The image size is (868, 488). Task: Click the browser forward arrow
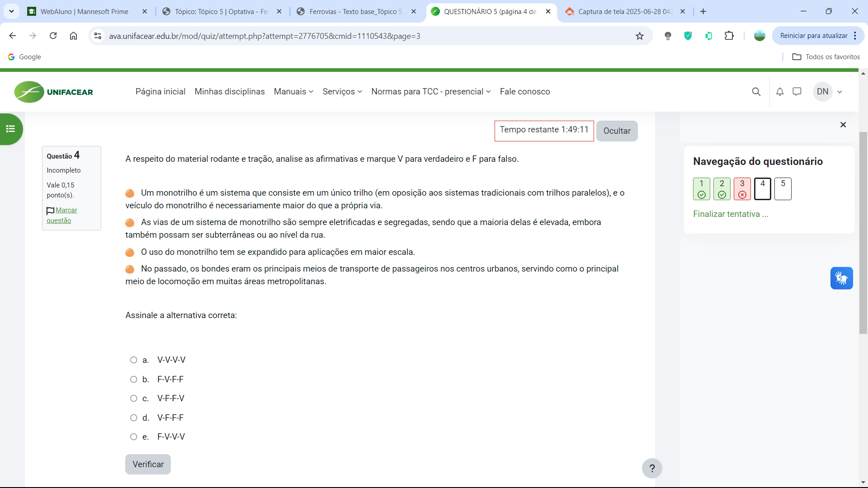click(x=33, y=36)
